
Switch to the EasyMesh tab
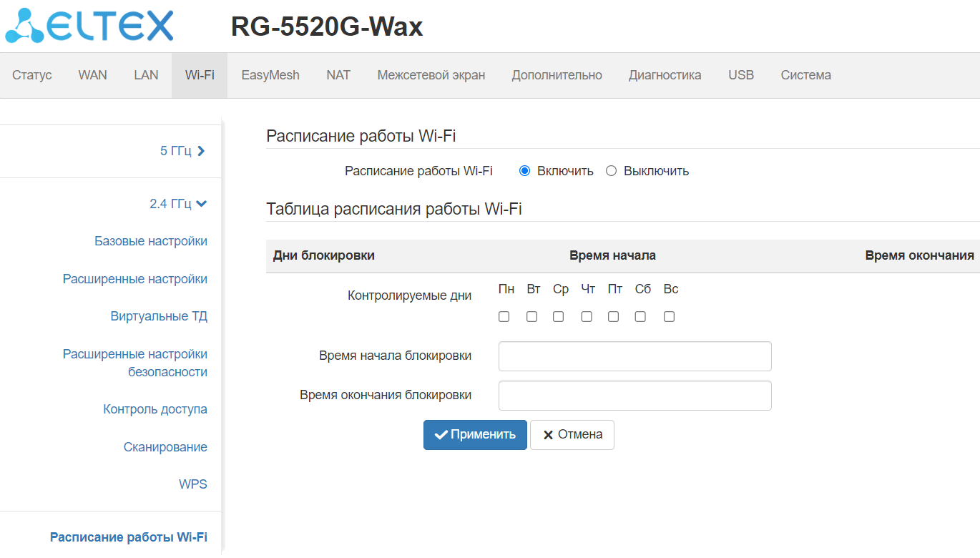pyautogui.click(x=270, y=75)
